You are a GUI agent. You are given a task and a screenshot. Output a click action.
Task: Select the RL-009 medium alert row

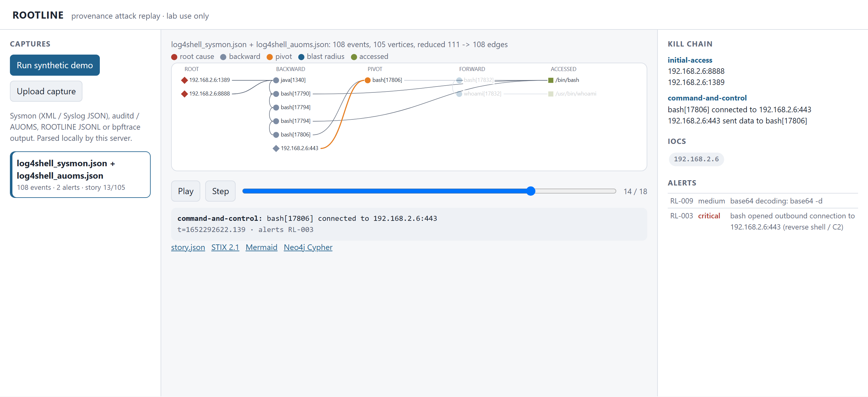(x=763, y=201)
